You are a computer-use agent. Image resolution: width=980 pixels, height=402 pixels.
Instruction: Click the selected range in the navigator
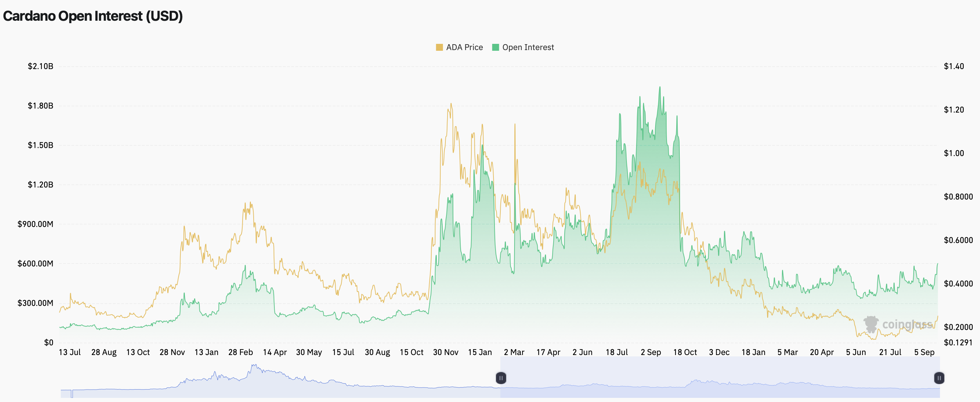720,377
